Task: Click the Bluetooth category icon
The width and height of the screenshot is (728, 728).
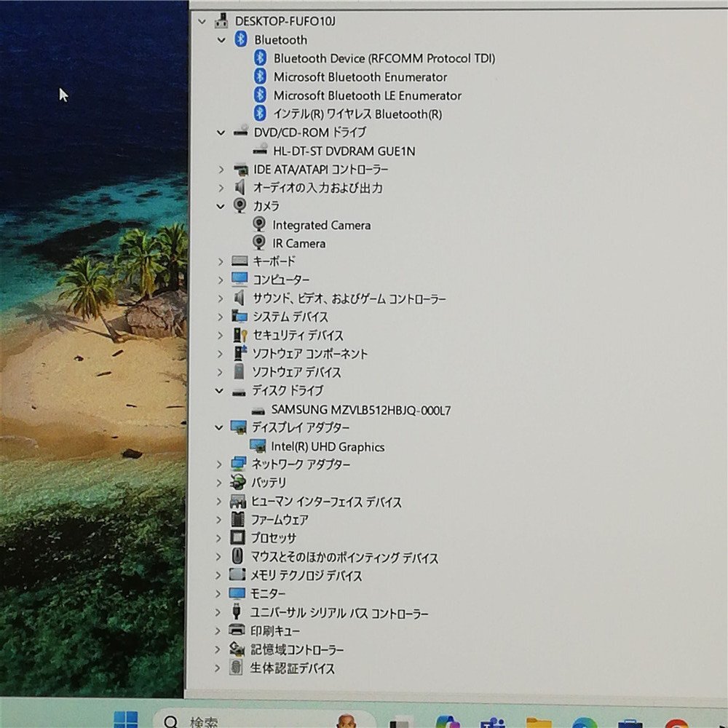Action: (240, 39)
